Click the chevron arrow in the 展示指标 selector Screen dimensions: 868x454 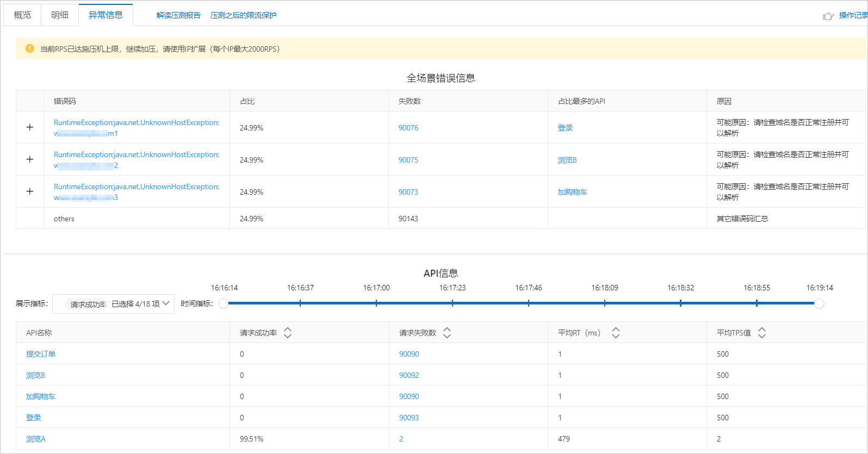[x=166, y=303]
